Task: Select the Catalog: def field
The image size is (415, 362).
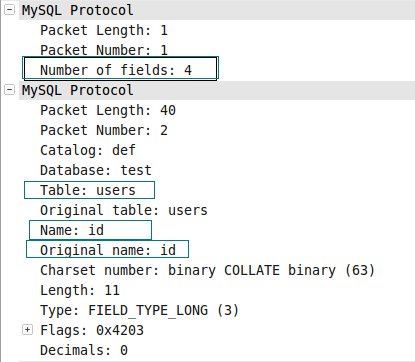Action: 88,150
